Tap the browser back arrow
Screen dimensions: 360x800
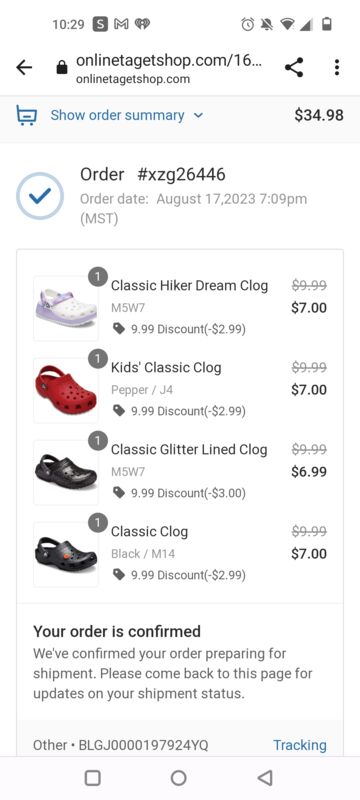(24, 67)
